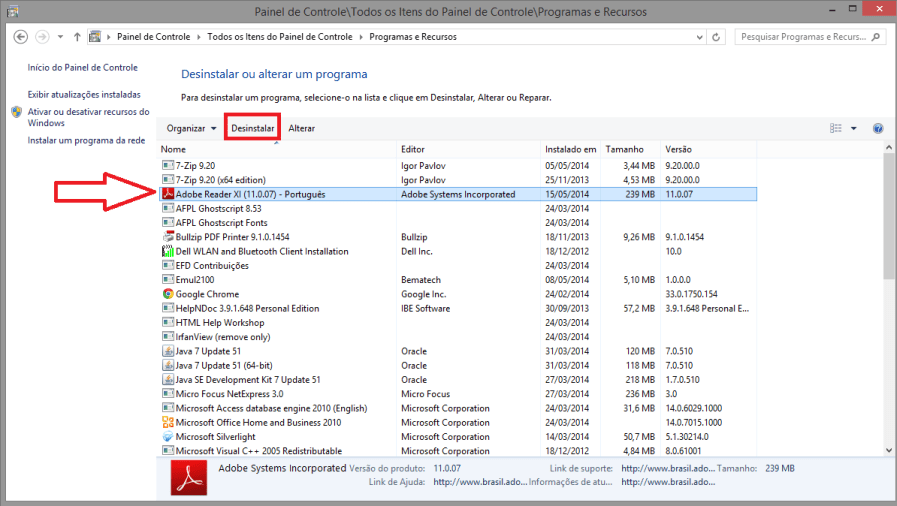Click the Emul2100 program icon
This screenshot has height=506, width=897.
coord(168,280)
